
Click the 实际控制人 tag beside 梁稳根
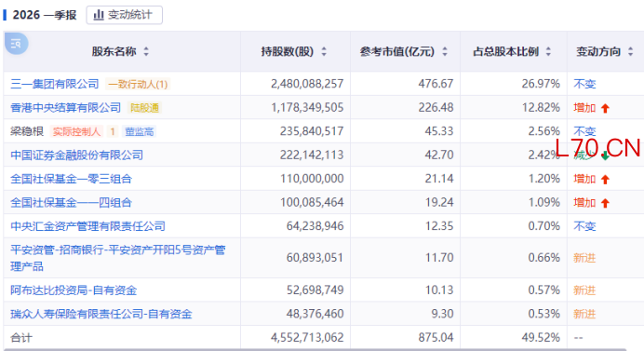pos(76,131)
